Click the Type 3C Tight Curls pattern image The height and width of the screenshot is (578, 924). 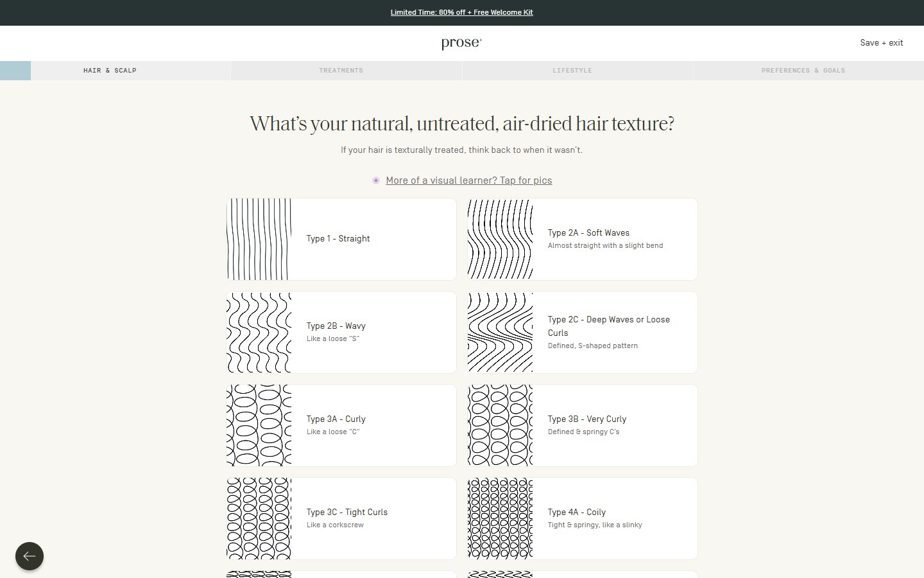[259, 518]
